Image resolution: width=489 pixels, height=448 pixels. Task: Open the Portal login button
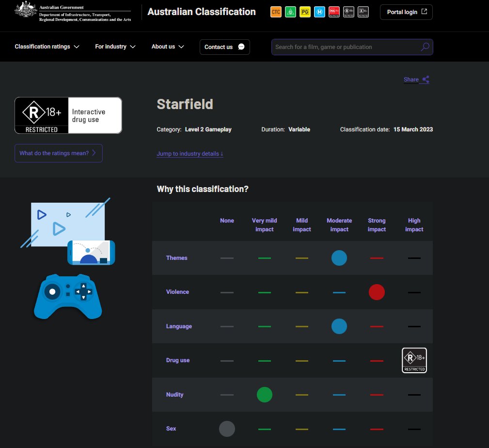406,12
